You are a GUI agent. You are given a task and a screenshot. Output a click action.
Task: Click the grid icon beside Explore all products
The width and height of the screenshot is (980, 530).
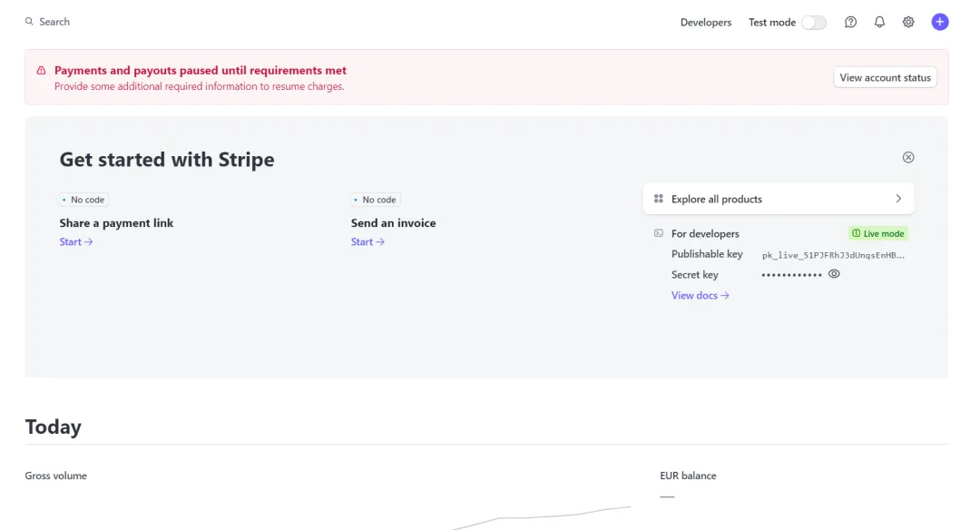tap(658, 199)
